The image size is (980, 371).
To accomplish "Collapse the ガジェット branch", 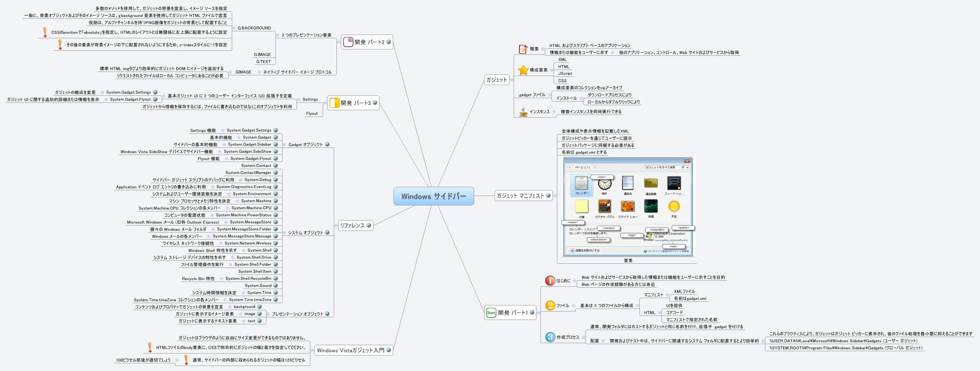I will (x=512, y=80).
